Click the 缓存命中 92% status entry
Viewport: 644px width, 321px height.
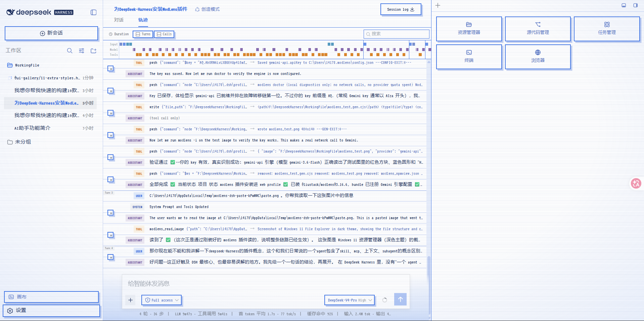click(x=320, y=314)
